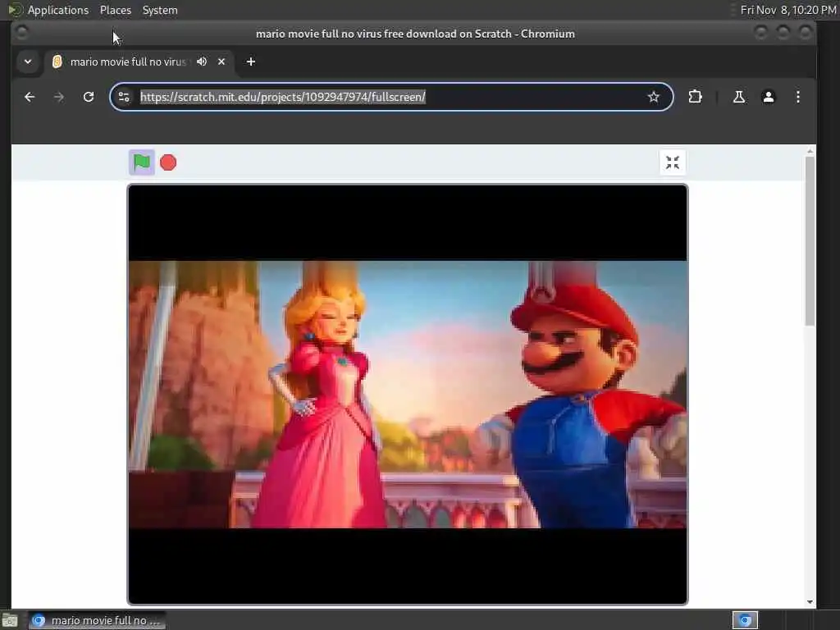The image size is (840, 630).
Task: Open the Applications menu
Action: 58,10
